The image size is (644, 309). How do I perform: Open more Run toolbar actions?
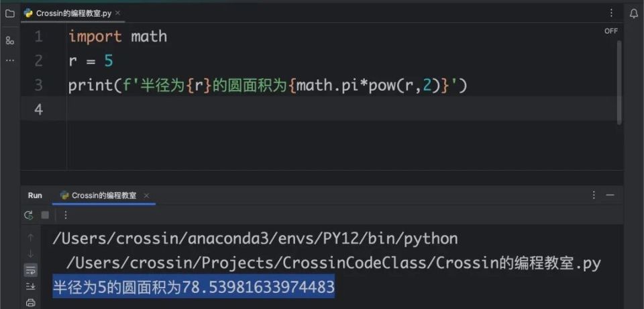tap(65, 215)
